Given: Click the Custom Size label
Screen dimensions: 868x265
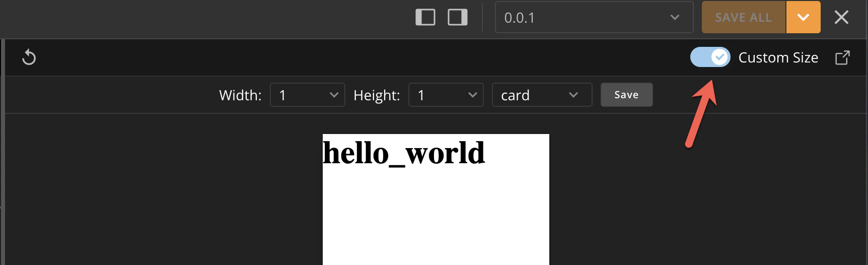Looking at the screenshot, I should pos(778,57).
